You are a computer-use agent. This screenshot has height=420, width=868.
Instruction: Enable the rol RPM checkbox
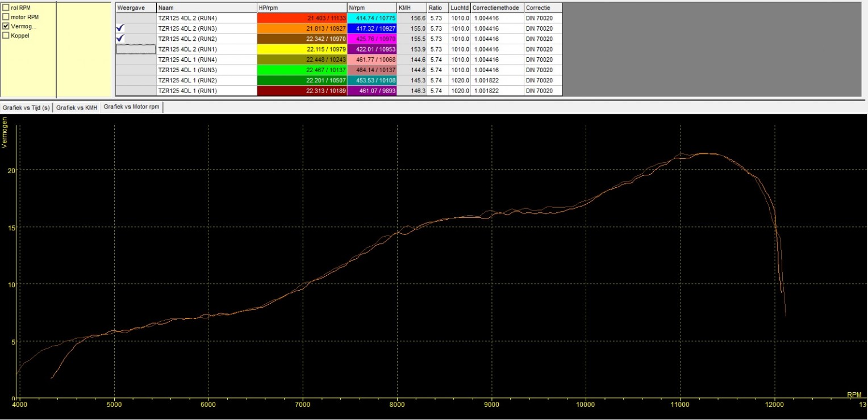pyautogui.click(x=6, y=8)
